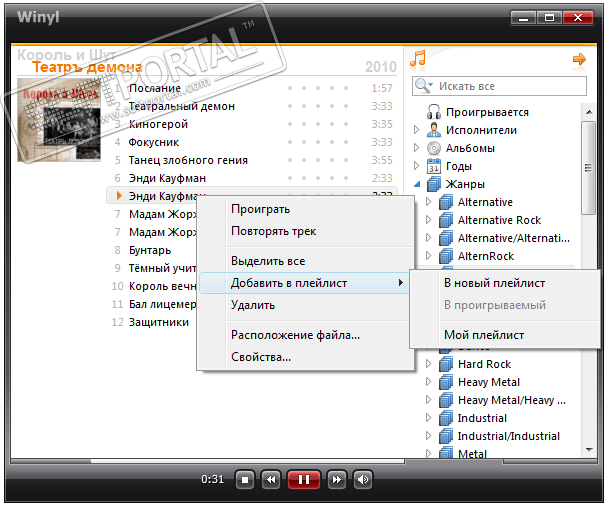Click the library scrollbar down arrow
The width and height of the screenshot is (608, 507).
click(589, 450)
